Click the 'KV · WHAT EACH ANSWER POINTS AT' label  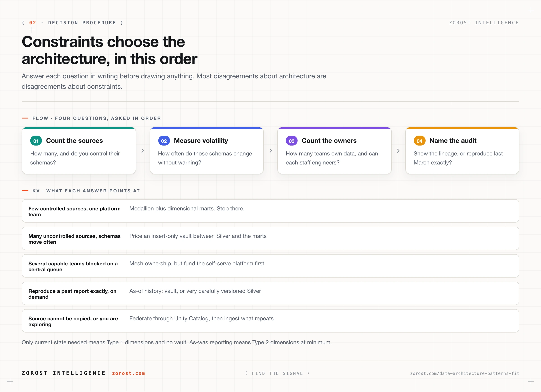tap(86, 191)
